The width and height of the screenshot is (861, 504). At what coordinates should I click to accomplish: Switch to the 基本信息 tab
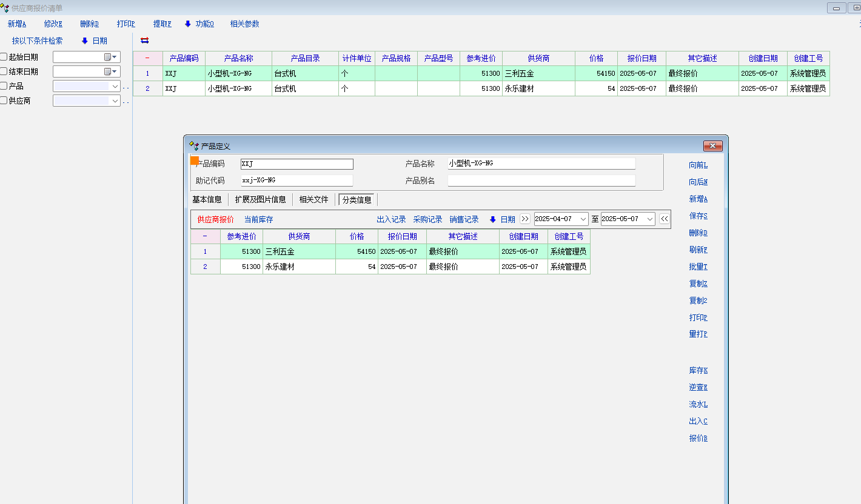pyautogui.click(x=207, y=199)
